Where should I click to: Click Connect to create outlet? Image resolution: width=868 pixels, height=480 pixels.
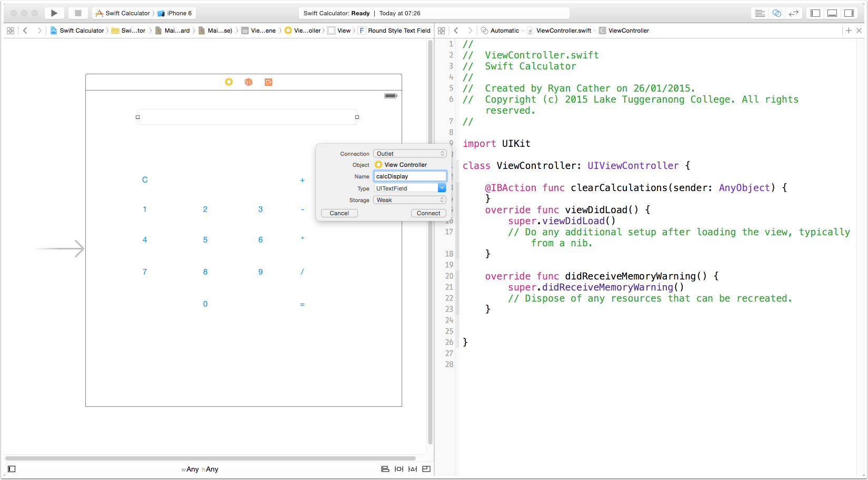pos(428,213)
